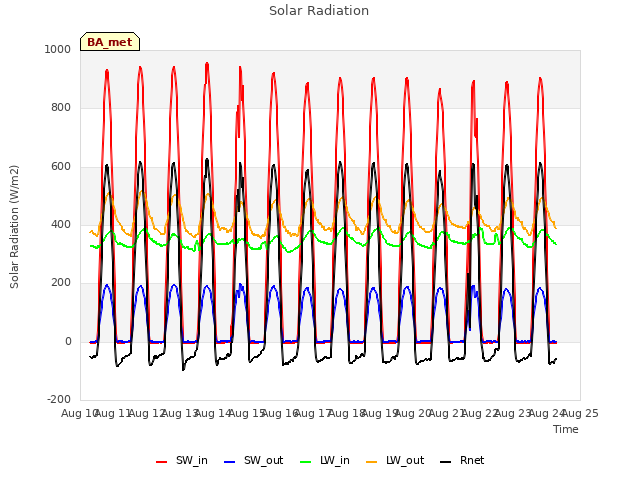Screen dimensions: 640x480
Task: Click the Solar Radiation chart title
Action: (x=319, y=11)
